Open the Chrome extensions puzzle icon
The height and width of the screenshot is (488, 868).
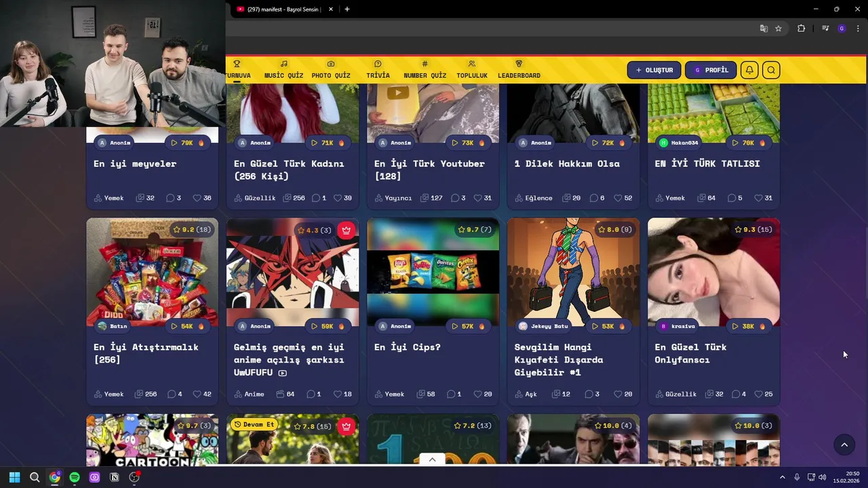click(801, 28)
